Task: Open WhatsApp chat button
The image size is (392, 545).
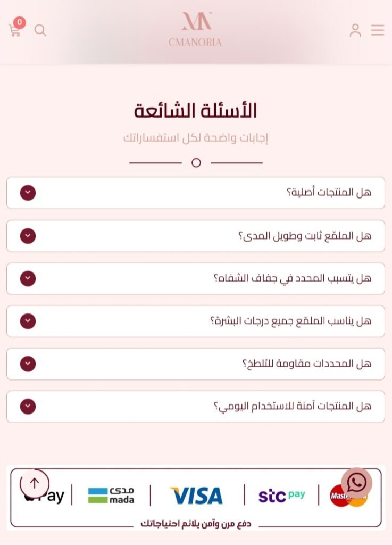Action: tap(356, 483)
